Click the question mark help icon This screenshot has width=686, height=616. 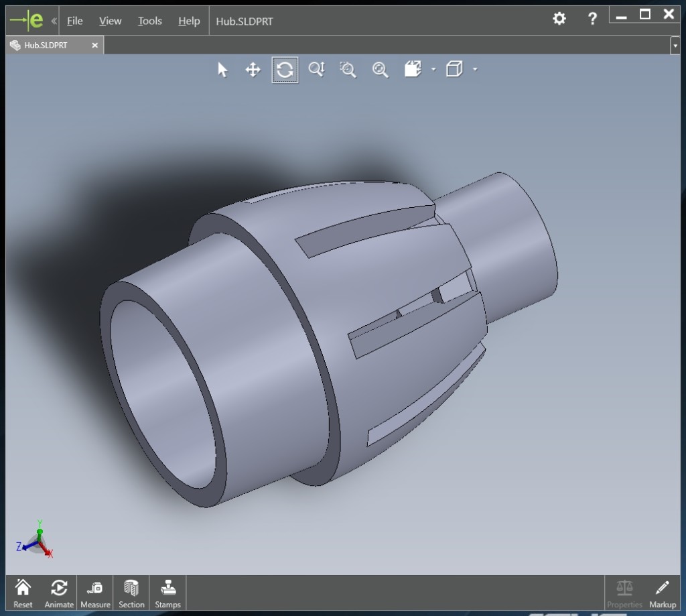click(592, 18)
